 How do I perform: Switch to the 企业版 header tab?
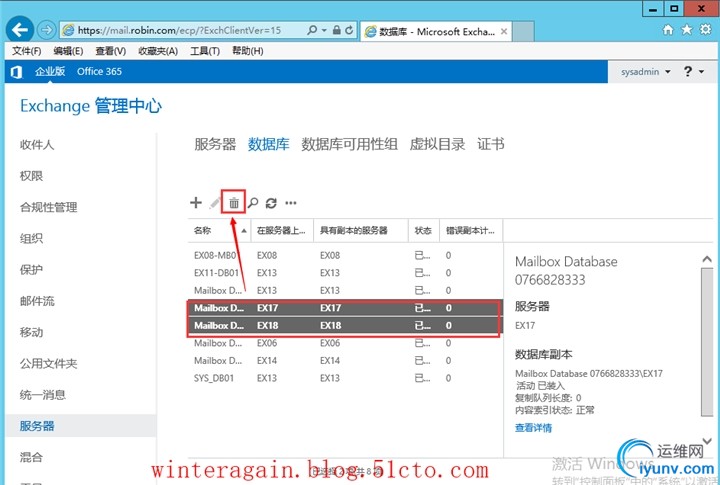pyautogui.click(x=50, y=71)
